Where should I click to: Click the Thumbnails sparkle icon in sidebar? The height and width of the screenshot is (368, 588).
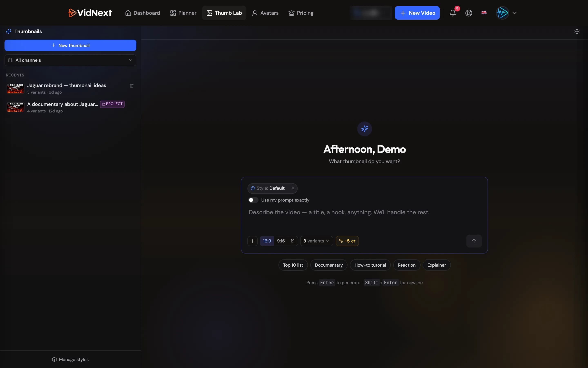(x=9, y=31)
